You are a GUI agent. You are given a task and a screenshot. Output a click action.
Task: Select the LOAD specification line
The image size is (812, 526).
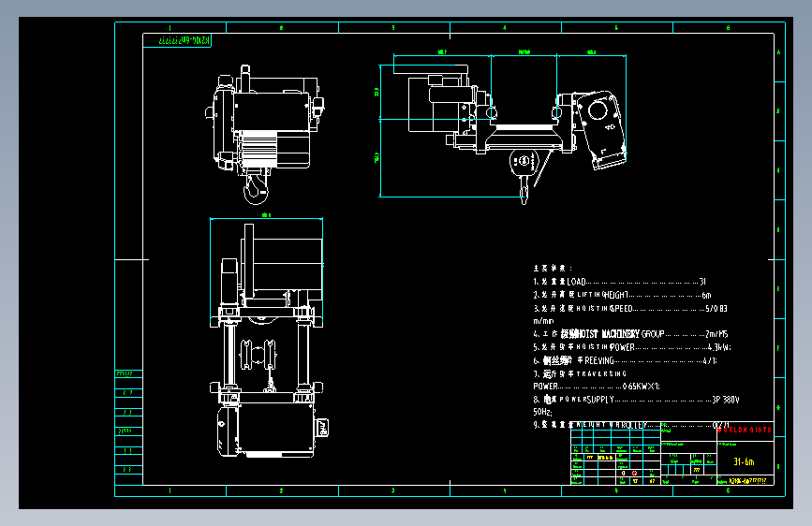point(619,282)
